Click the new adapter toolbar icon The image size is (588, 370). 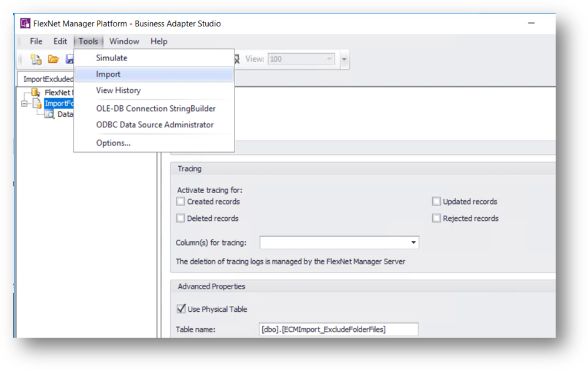36,59
